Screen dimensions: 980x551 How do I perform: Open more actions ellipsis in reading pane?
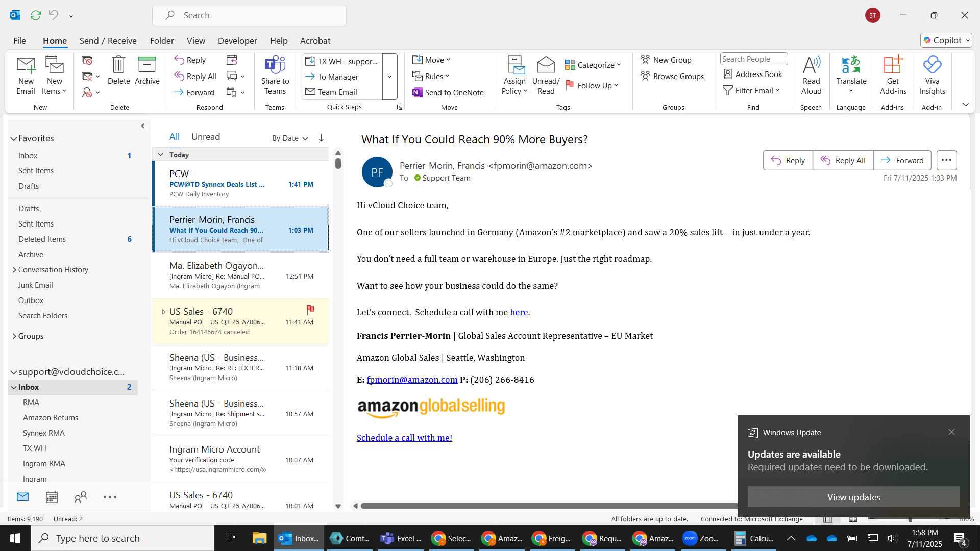(946, 160)
